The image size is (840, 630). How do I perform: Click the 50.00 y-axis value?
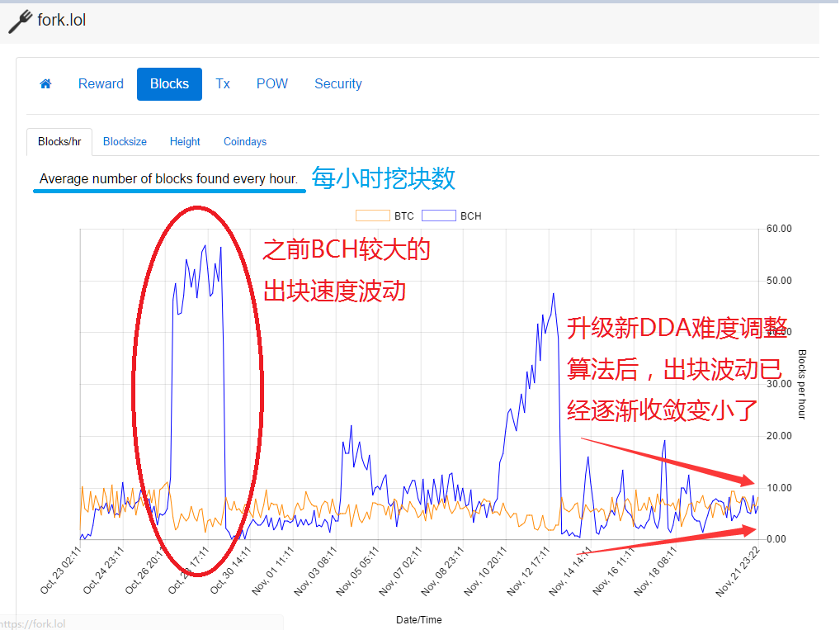tap(779, 281)
